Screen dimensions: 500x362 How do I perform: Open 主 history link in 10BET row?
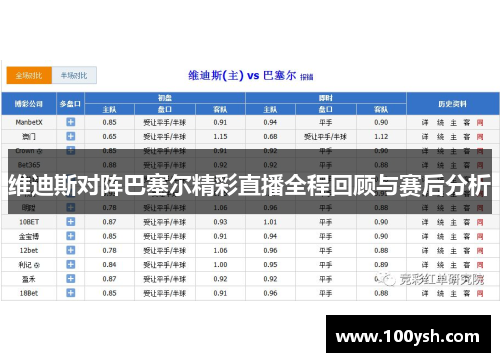pos(454,222)
